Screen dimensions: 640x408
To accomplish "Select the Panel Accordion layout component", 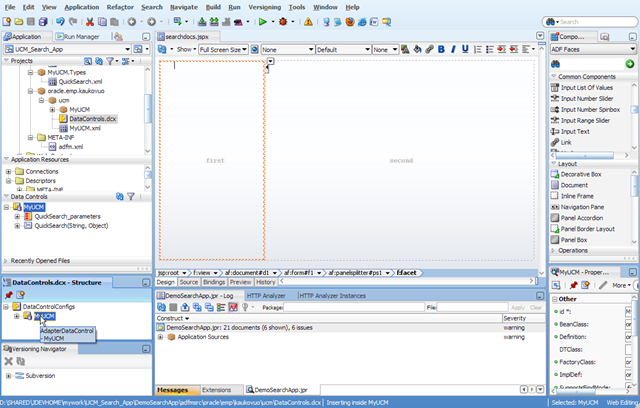I will click(582, 218).
